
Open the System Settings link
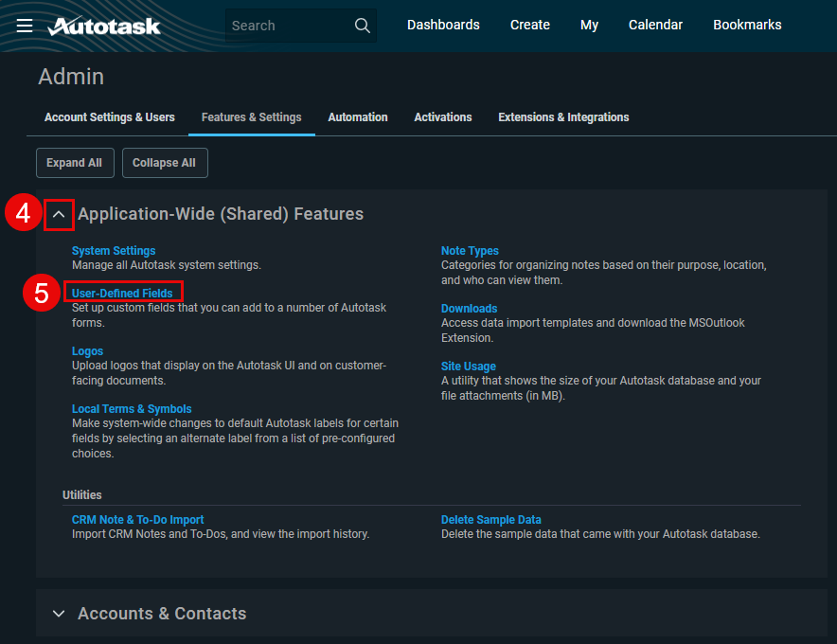[x=114, y=250]
